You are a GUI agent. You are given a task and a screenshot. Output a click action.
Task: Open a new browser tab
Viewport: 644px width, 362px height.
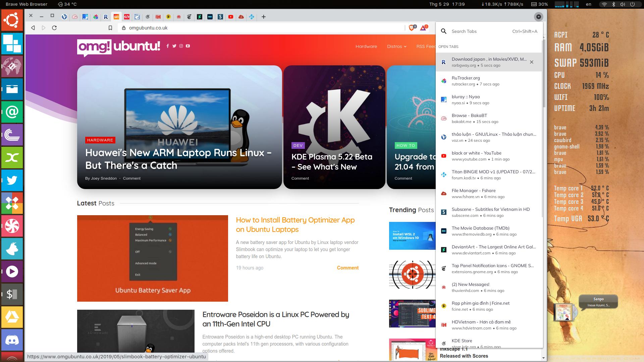coord(264,17)
